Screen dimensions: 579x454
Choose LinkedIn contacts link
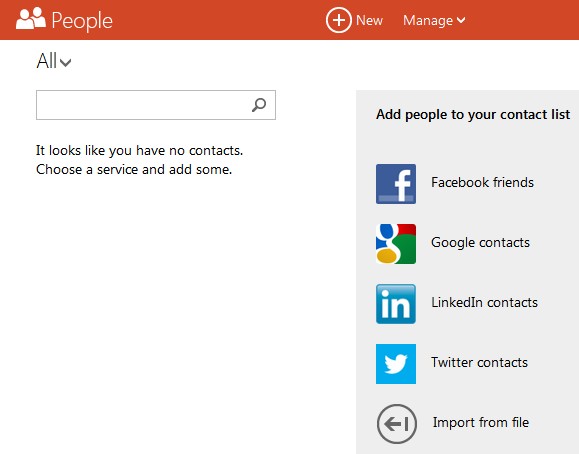click(484, 303)
